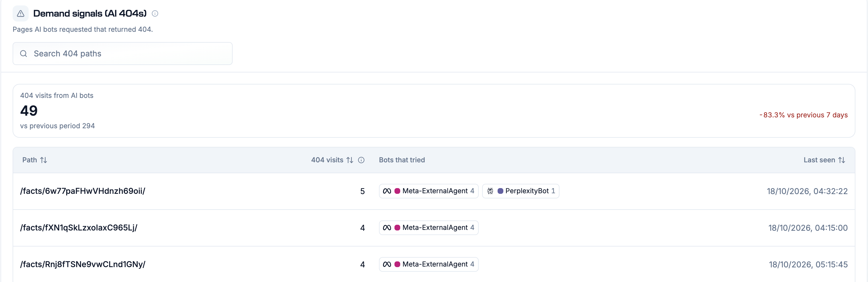Viewport: 868px width, 282px height.
Task: Click the 404 visits column header label
Action: click(327, 160)
